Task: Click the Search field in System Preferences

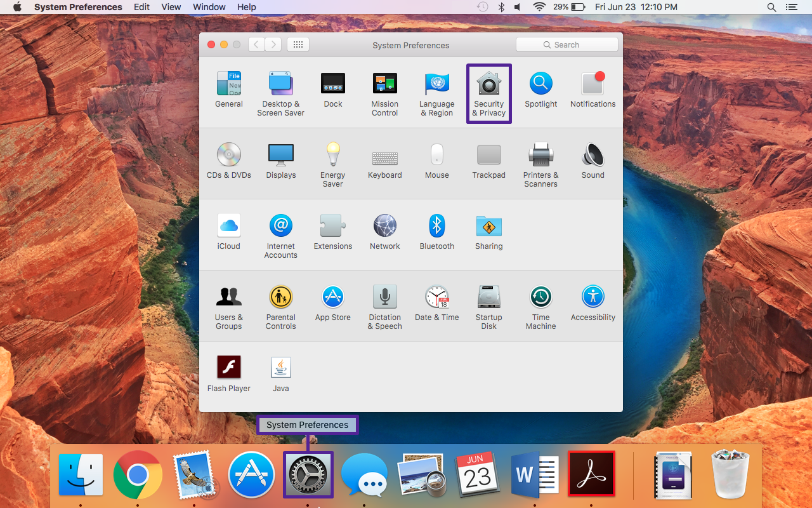Action: tap(567, 44)
